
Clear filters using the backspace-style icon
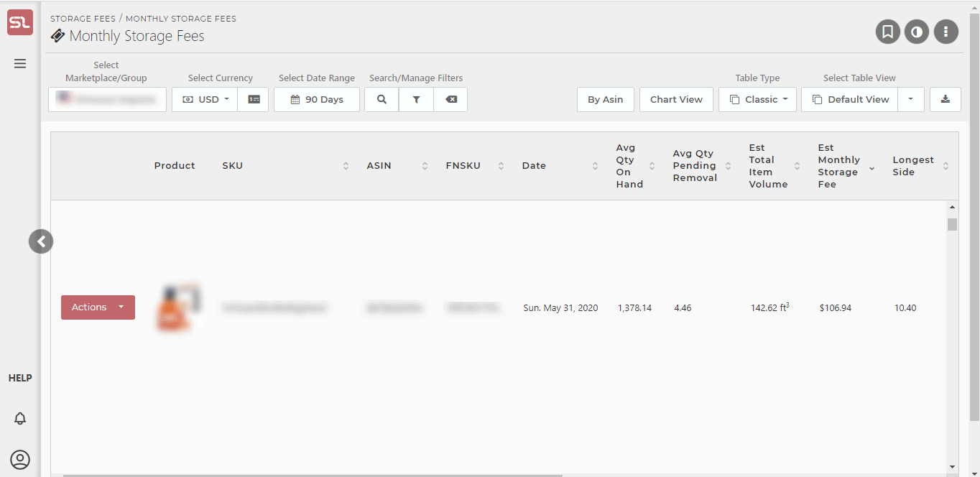pos(451,99)
